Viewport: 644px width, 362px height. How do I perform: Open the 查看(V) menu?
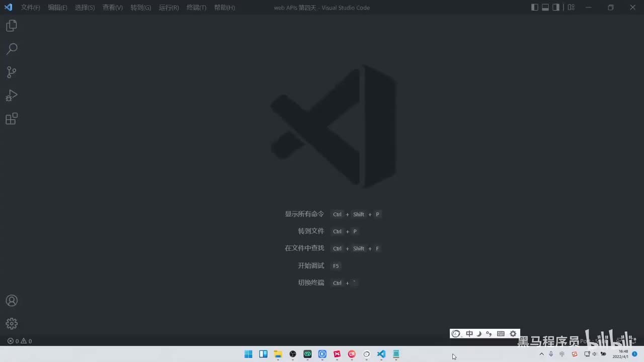113,8
